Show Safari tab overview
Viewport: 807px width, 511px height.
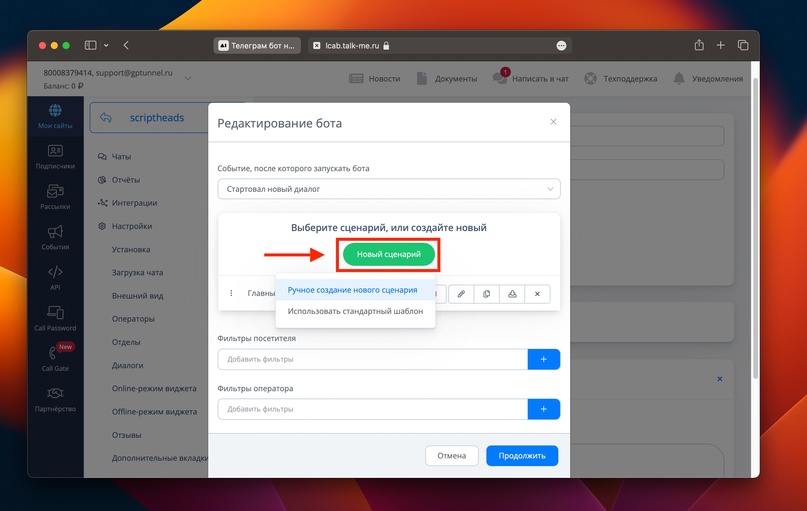(x=743, y=45)
